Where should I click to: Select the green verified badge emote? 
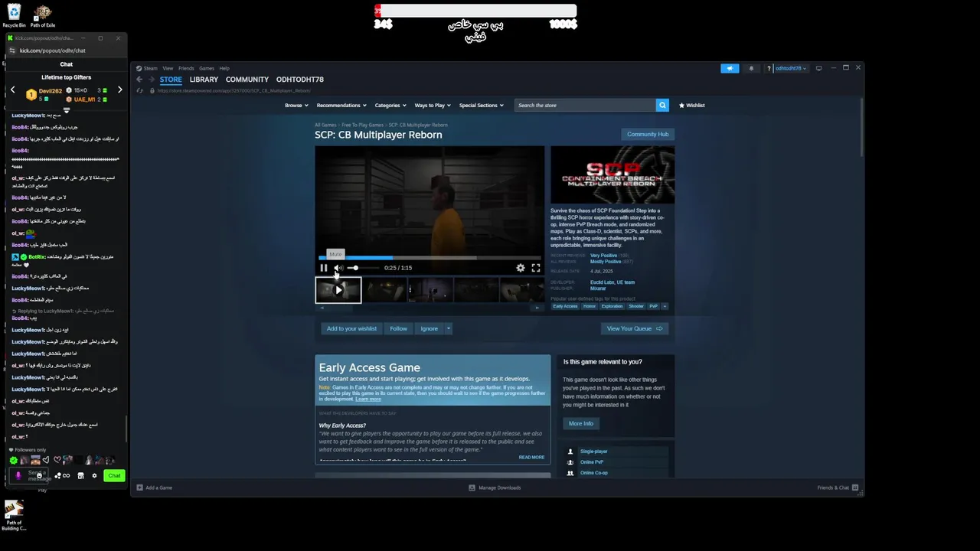tap(13, 460)
